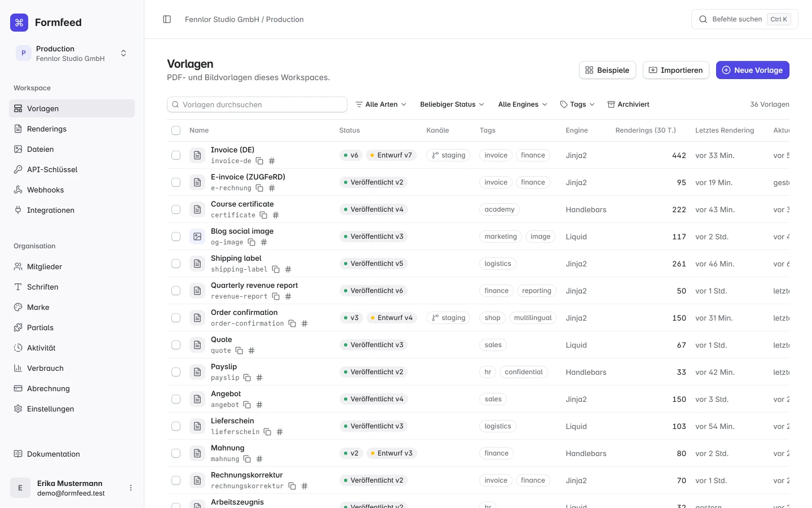Click the Formfeed logo icon
812x508 pixels.
pyautogui.click(x=19, y=23)
